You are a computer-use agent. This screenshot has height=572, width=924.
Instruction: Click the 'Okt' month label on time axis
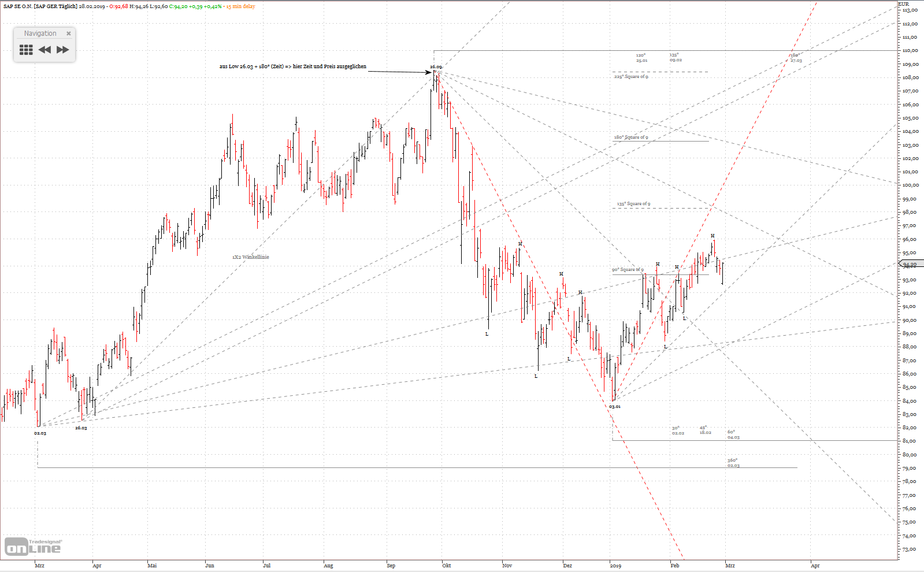click(447, 566)
